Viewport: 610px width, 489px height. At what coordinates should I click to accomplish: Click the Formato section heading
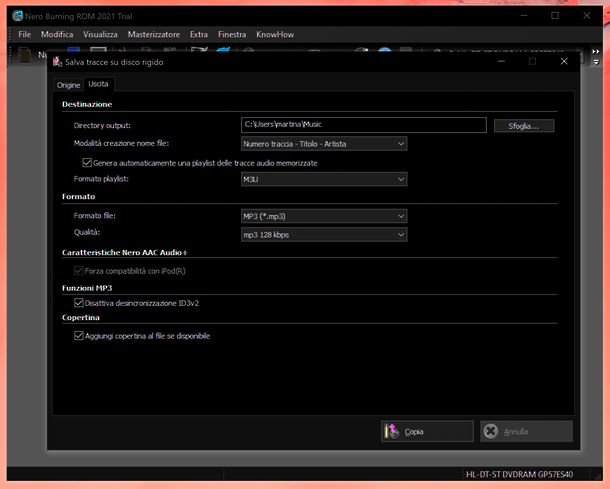point(79,196)
